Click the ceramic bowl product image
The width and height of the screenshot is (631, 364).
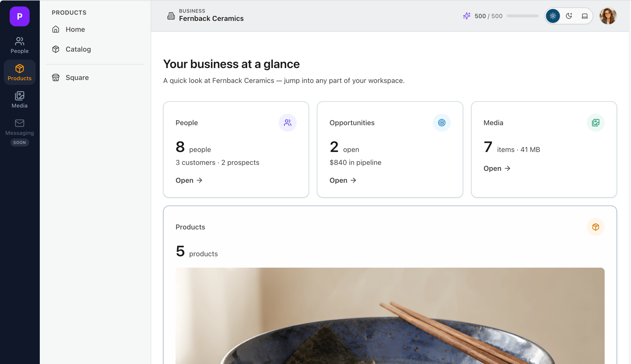coord(390,316)
